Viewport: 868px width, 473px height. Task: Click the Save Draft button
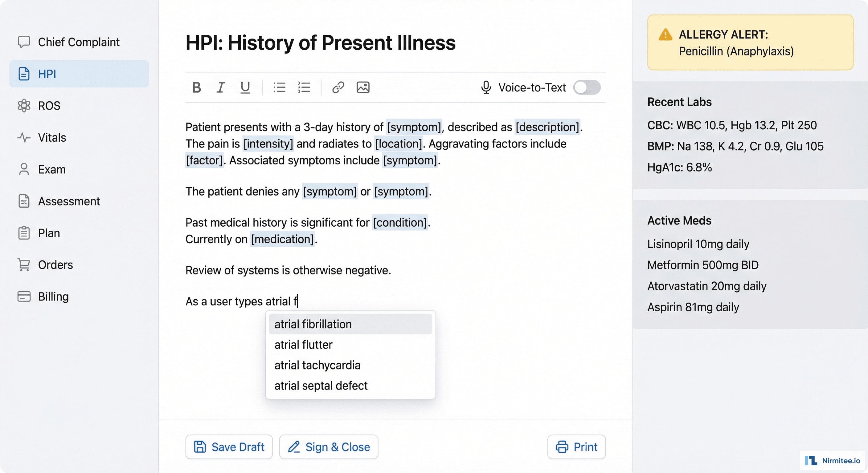[x=229, y=447]
